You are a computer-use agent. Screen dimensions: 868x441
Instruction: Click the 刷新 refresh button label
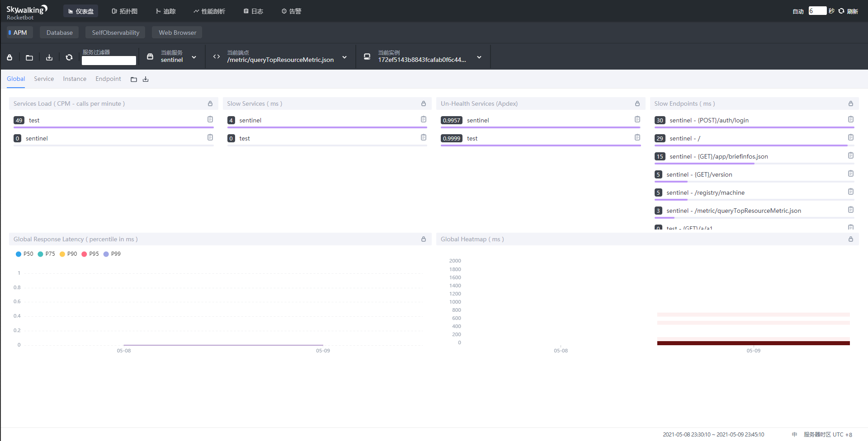pos(853,11)
